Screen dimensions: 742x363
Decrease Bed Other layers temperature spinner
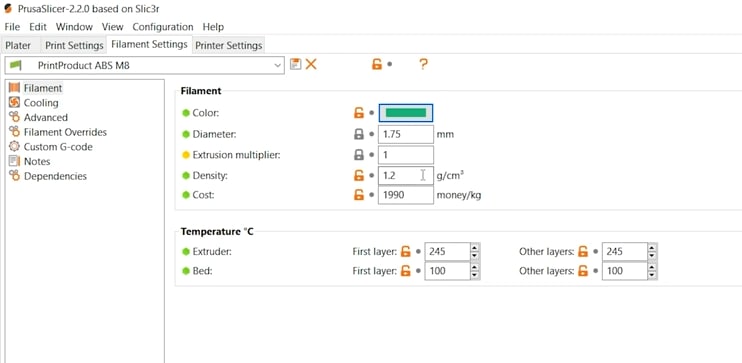point(653,275)
